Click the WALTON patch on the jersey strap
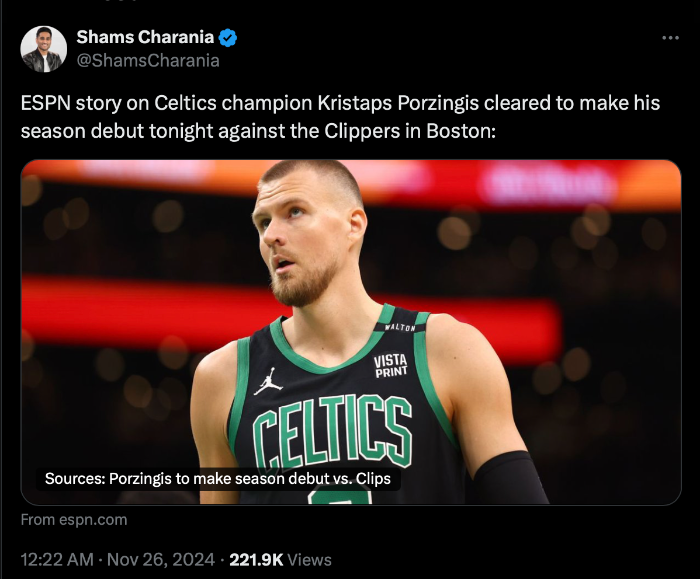Image resolution: width=700 pixels, height=579 pixels. coord(400,327)
